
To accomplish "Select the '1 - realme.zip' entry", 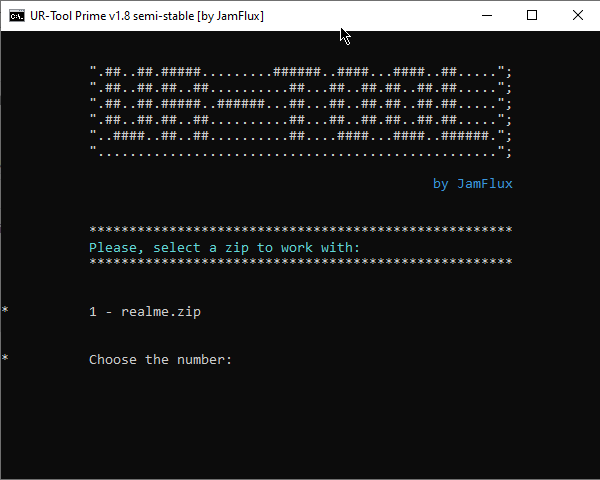I will click(145, 312).
